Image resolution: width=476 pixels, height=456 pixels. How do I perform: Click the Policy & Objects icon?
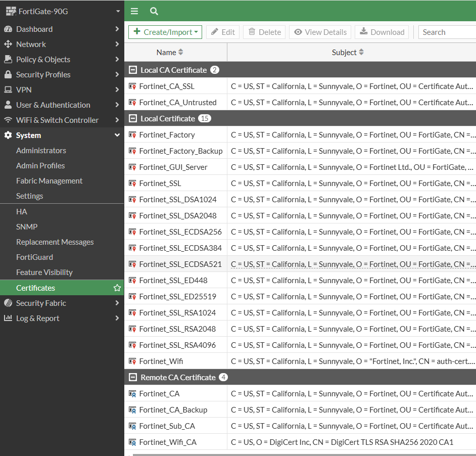[8, 59]
